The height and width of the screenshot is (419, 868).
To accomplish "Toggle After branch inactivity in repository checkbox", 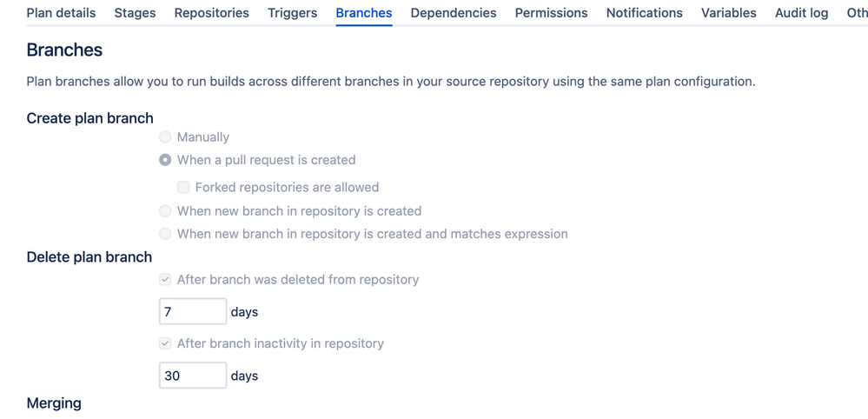I will pos(165,343).
